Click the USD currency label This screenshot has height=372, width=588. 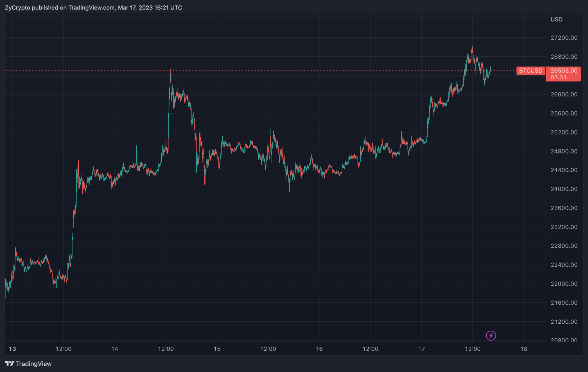(556, 20)
